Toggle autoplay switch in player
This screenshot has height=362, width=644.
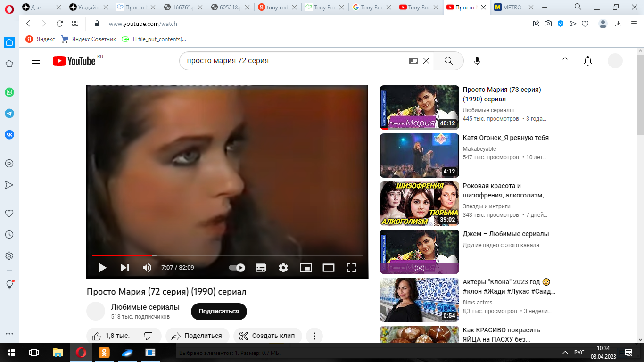tap(237, 268)
